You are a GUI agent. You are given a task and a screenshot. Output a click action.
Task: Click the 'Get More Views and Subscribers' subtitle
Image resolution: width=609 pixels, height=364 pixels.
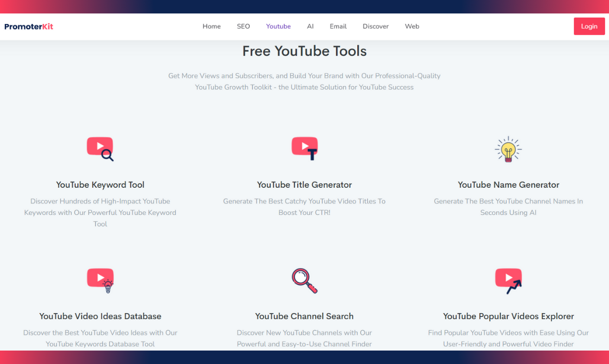(x=304, y=81)
